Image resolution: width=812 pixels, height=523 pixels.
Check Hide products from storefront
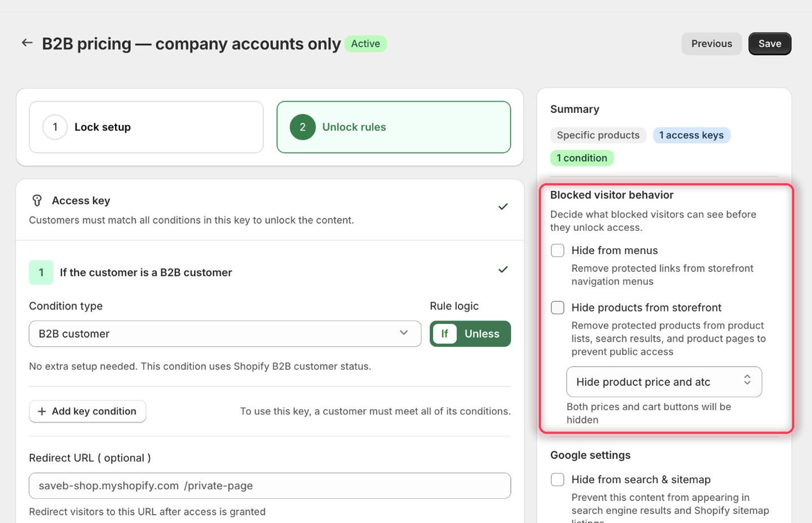[558, 307]
